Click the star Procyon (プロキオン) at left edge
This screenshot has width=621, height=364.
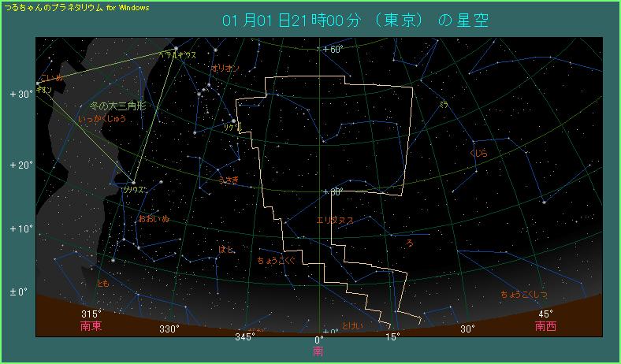tap(38, 83)
